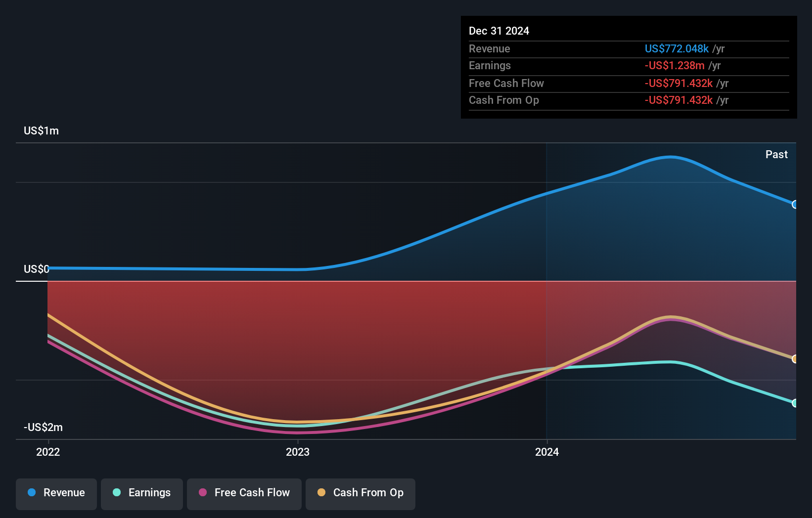Click the Revenue line endpoint marker

795,204
